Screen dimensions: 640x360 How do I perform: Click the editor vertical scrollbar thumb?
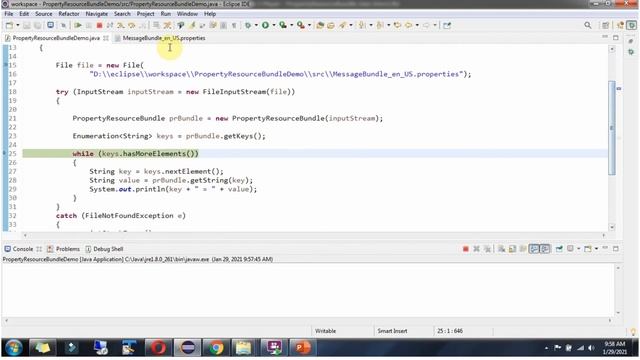point(612,128)
